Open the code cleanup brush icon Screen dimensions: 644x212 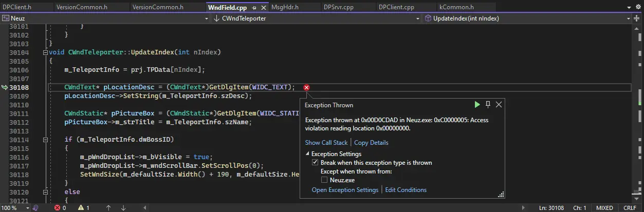[35, 208]
